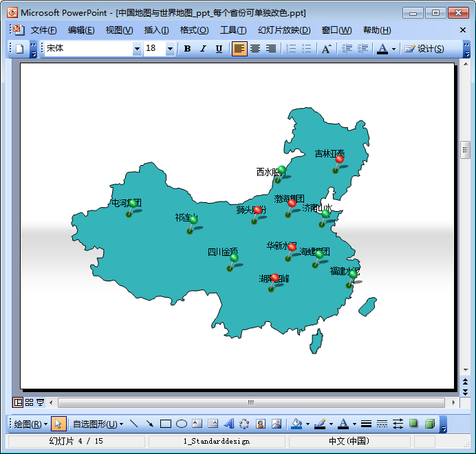Screen dimensions: 476x454
Task: Open 3-D Style settings
Action: pyautogui.click(x=429, y=424)
